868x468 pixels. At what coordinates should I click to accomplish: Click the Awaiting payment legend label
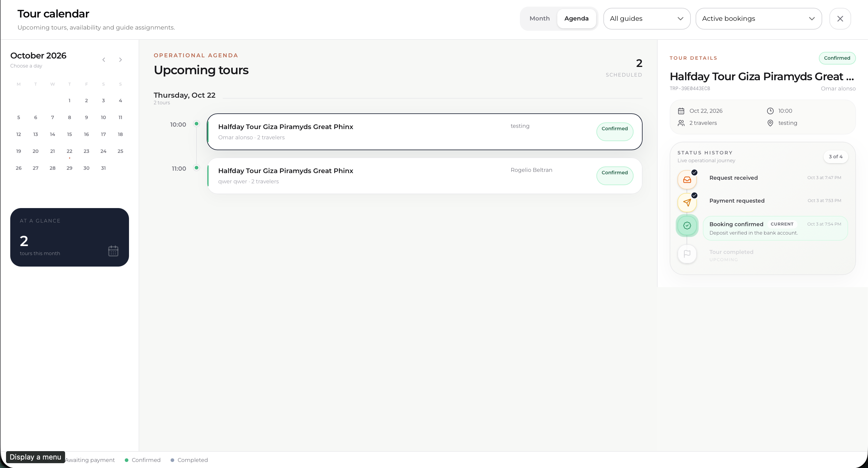tap(90, 460)
